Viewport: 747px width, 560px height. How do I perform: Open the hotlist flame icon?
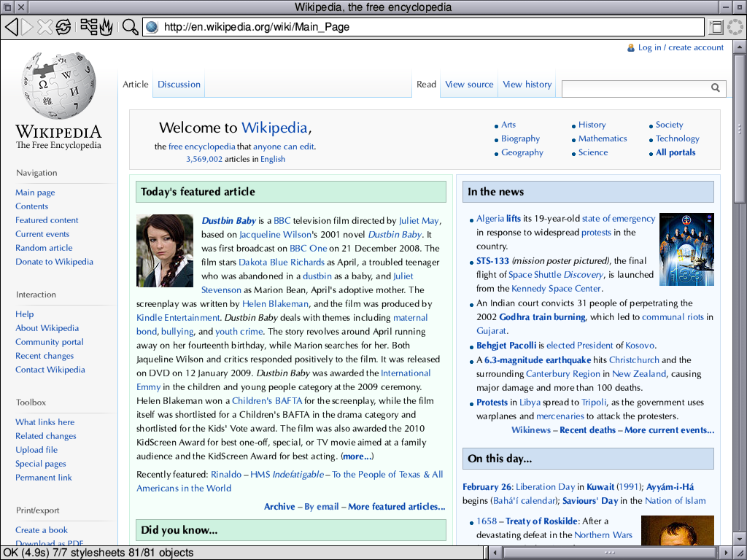107,27
